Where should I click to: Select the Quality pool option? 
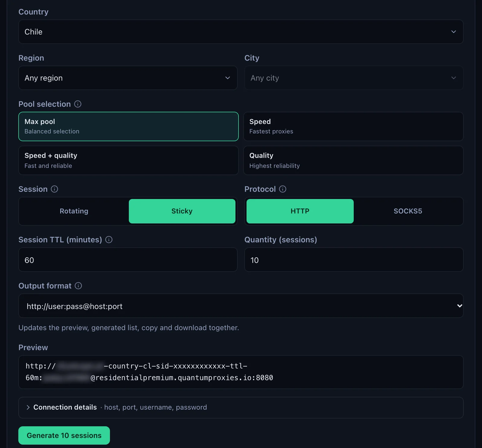tap(353, 160)
